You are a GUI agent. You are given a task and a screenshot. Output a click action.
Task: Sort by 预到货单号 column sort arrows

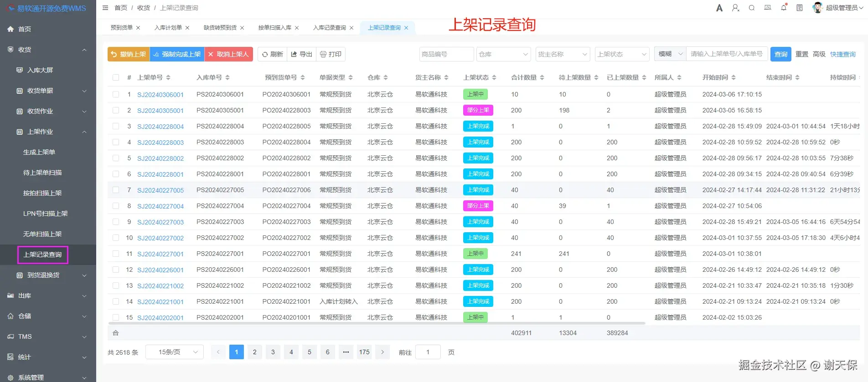303,77
